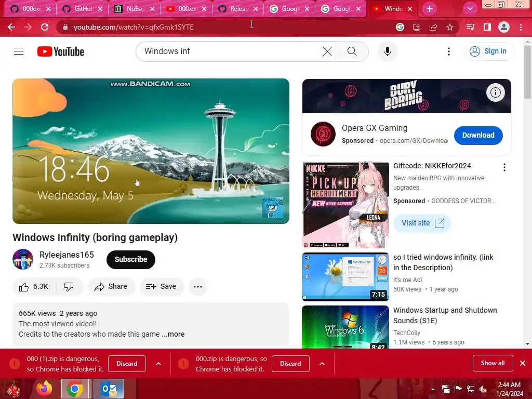532x399 pixels.
Task: Expand options for 000.zip download
Action: click(x=322, y=364)
